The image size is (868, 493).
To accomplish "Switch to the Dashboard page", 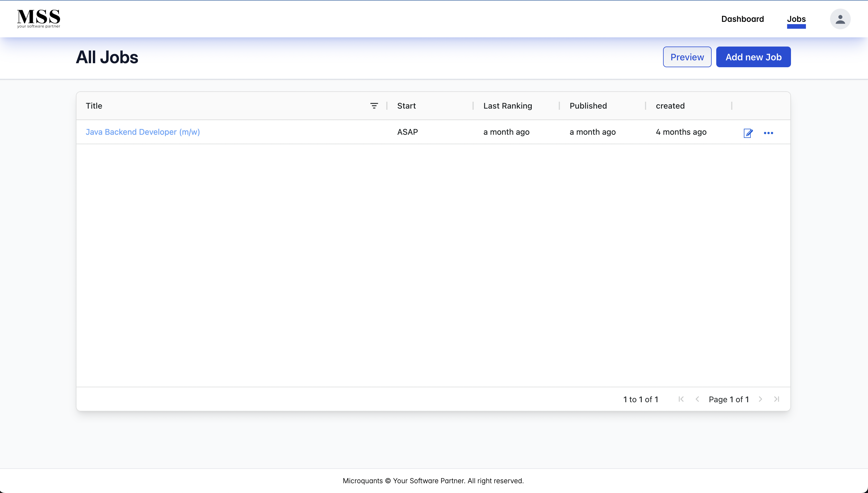I will click(742, 19).
